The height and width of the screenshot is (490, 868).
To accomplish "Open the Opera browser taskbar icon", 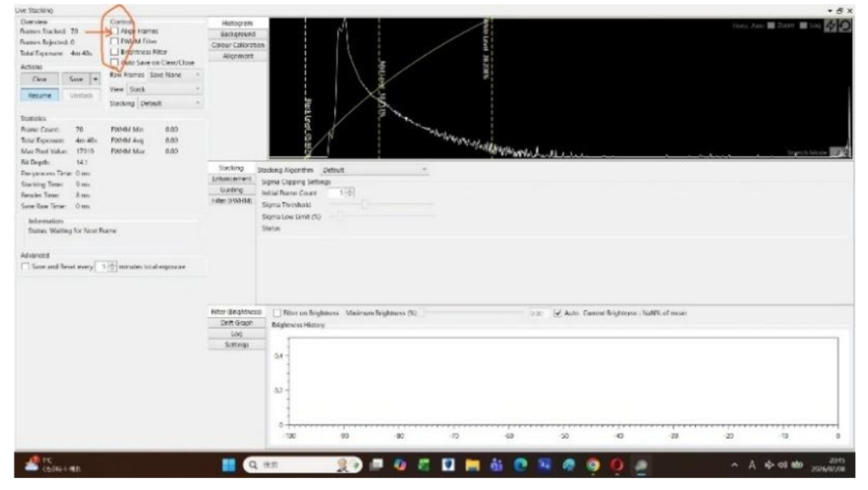I will (617, 465).
